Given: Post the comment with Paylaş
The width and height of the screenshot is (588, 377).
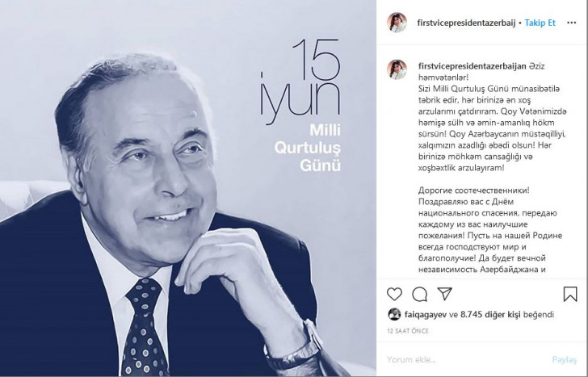Looking at the screenshot, I should pyautogui.click(x=564, y=360).
